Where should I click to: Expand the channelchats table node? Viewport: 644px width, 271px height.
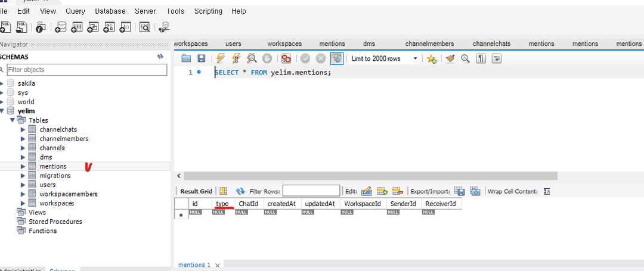[x=23, y=130]
